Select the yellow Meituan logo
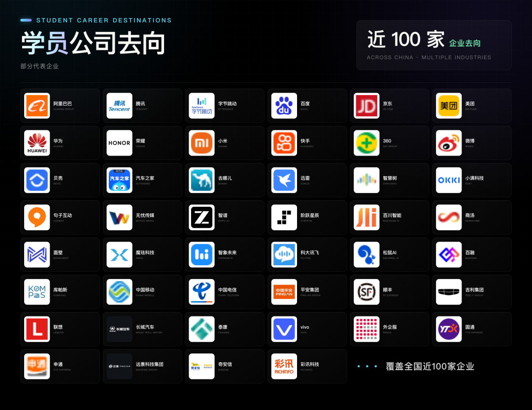 tap(449, 106)
